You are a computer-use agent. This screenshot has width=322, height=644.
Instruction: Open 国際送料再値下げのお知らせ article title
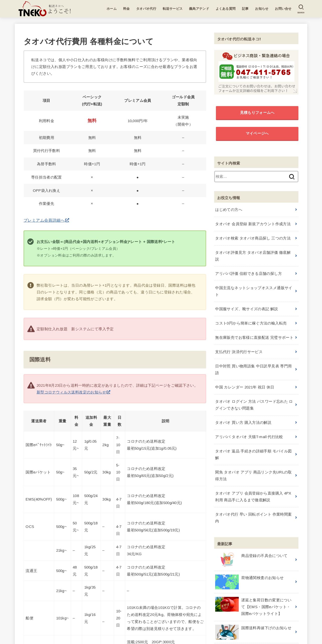266,628
